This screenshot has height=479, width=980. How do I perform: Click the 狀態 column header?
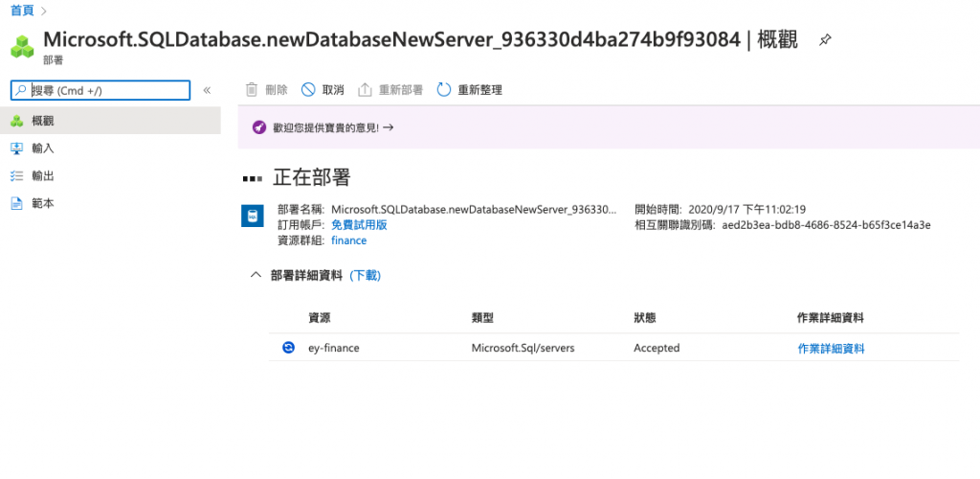pyautogui.click(x=645, y=318)
